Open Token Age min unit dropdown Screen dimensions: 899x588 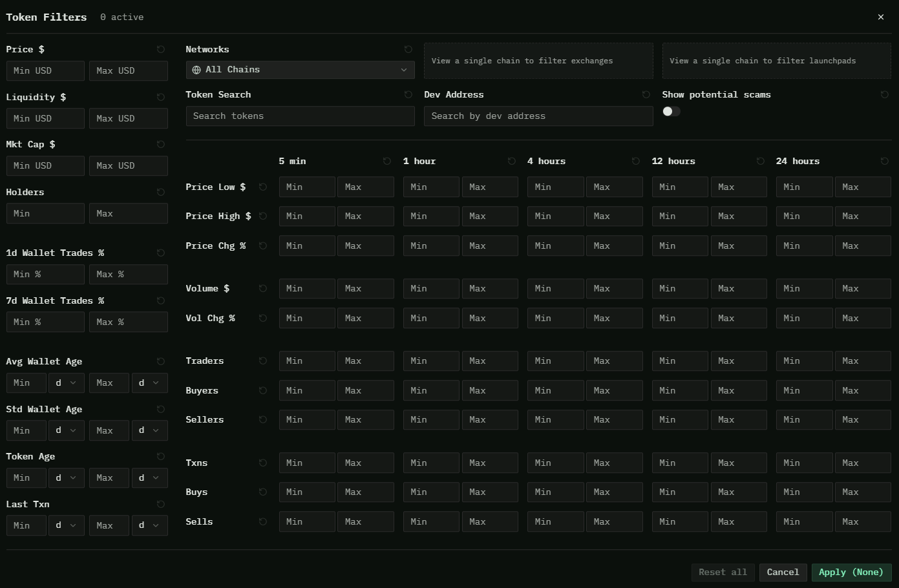66,478
